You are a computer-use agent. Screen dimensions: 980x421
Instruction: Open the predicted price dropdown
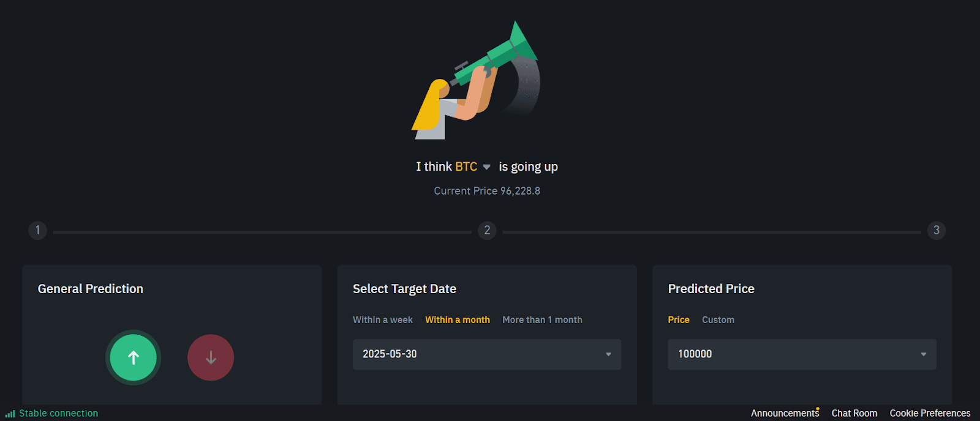924,354
